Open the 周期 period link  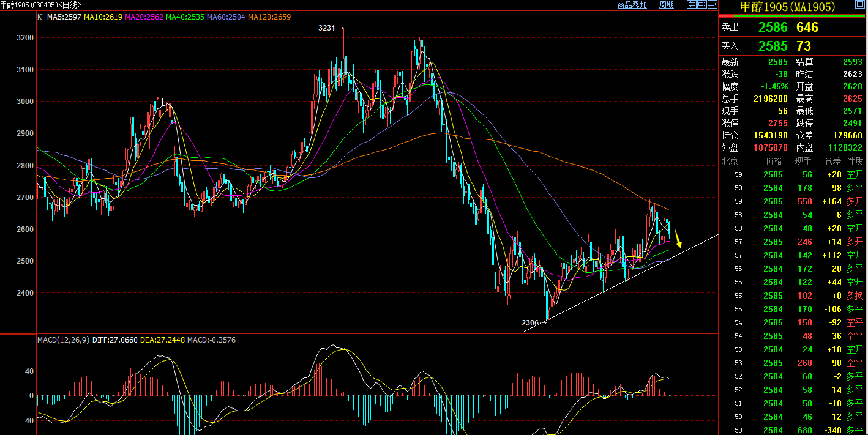coord(666,5)
